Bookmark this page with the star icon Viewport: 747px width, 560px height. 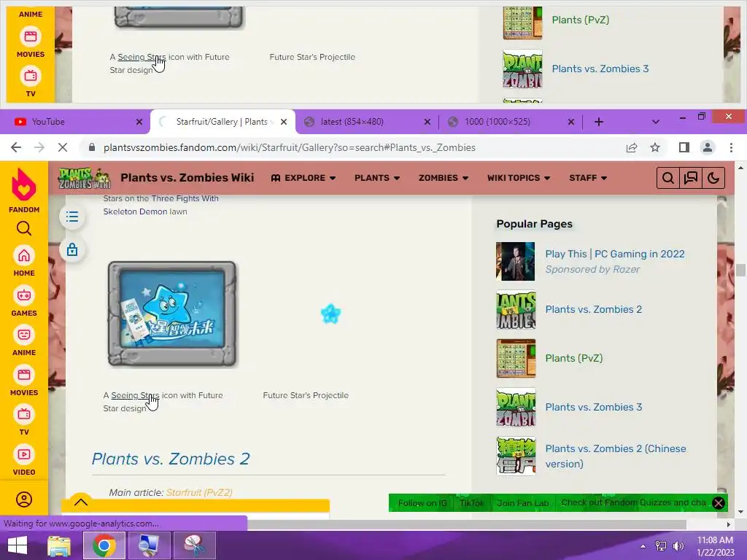click(655, 147)
